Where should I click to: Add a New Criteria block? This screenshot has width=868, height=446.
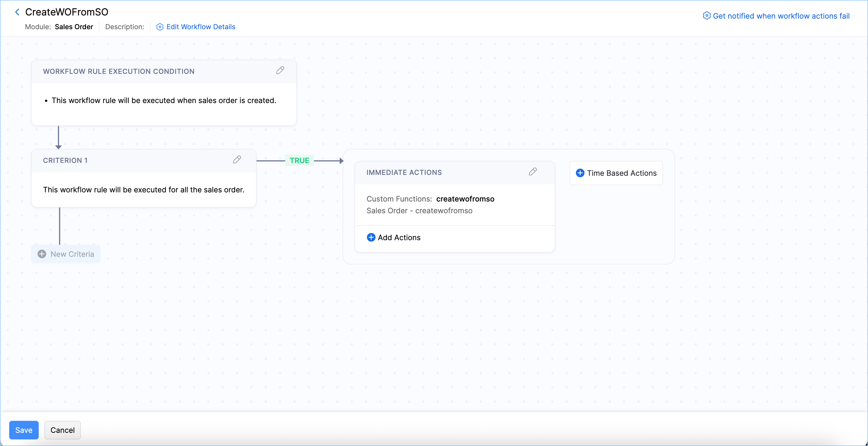click(x=72, y=254)
